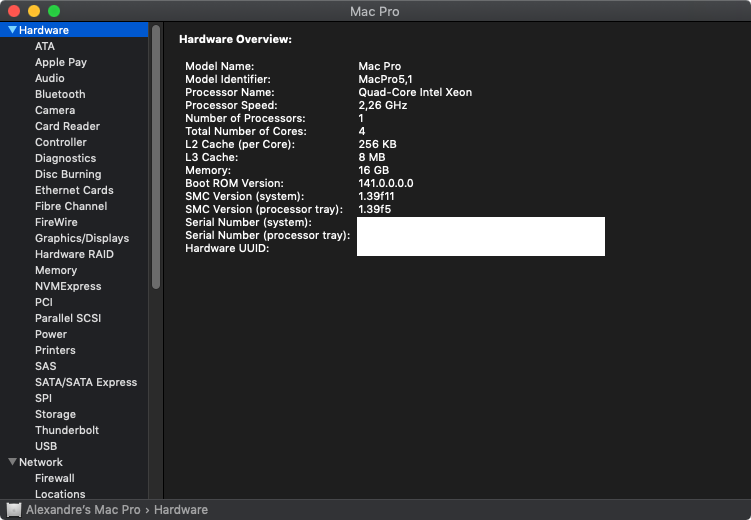Show FireWire device information
The image size is (751, 520).
(x=56, y=222)
